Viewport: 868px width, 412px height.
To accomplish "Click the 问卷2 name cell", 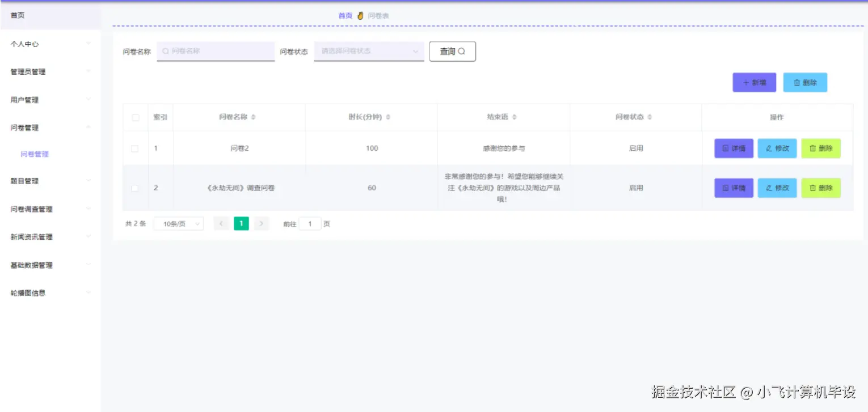I will click(x=239, y=148).
